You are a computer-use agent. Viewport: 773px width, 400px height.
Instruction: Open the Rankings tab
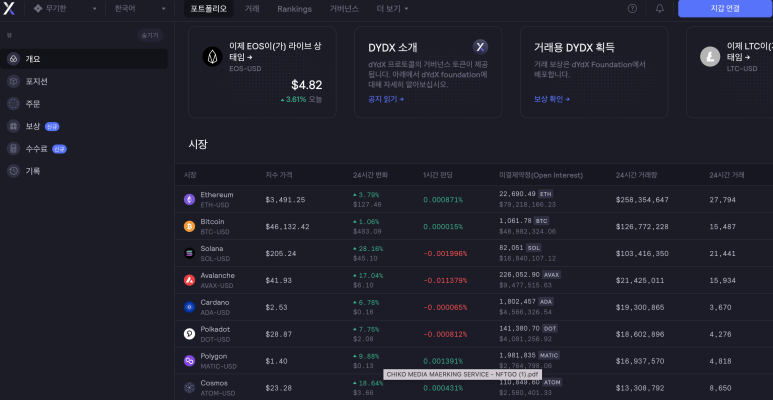294,9
